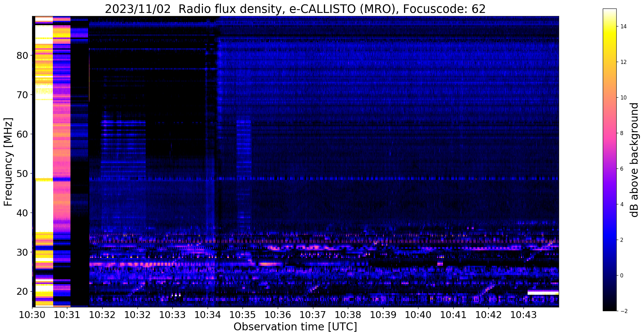
Task: Click the colorbar tick value 10
Action: coord(624,98)
